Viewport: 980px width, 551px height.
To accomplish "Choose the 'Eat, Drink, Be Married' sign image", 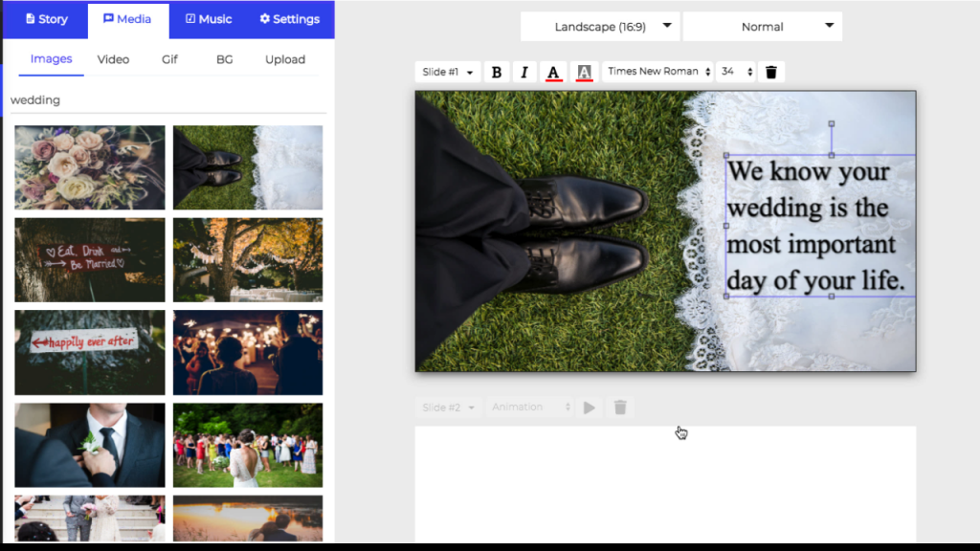I will pyautogui.click(x=90, y=260).
